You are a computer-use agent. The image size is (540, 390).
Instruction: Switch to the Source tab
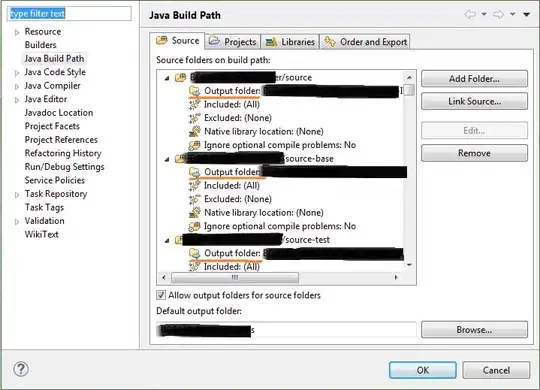tap(177, 41)
